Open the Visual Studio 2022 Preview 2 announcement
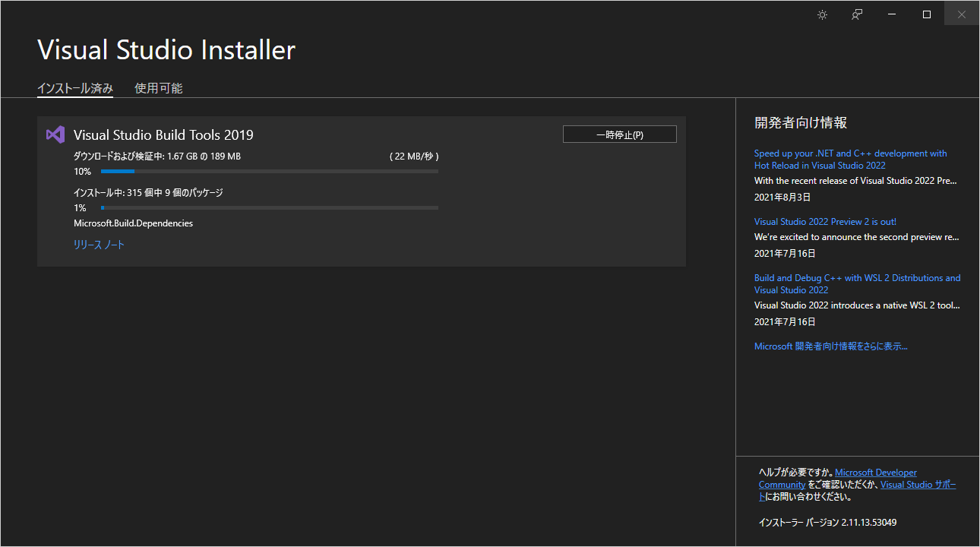 825,221
